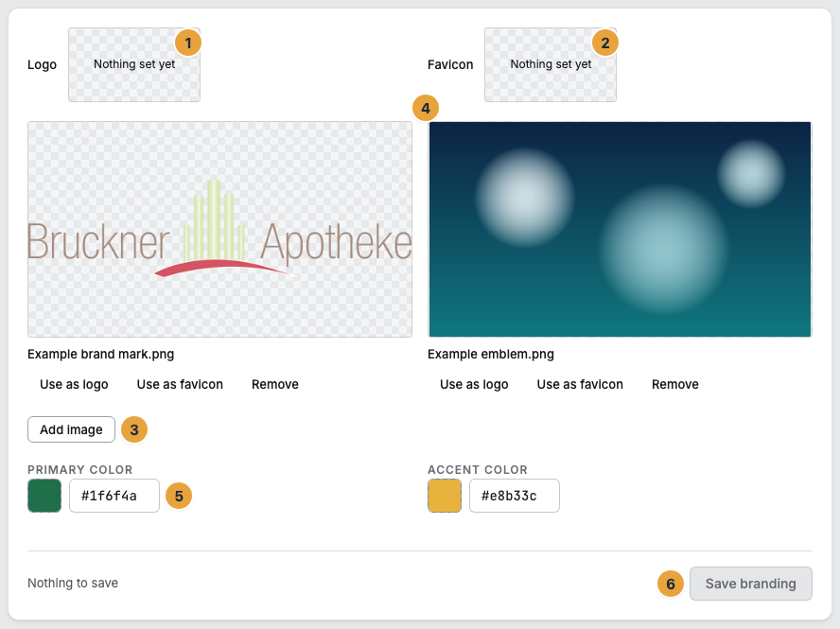
Task: Use Example emblem.png as favicon
Action: (580, 384)
